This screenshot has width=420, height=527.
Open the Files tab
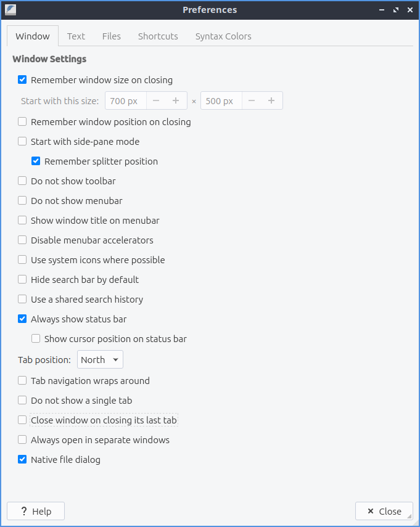pos(112,36)
